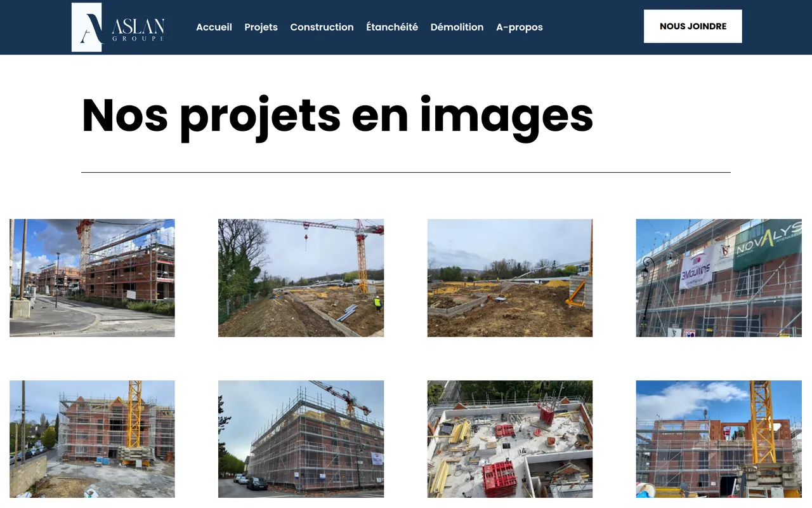Open the aerial photo of the slab with red formwork
This screenshot has width=812, height=508.
[x=510, y=439]
